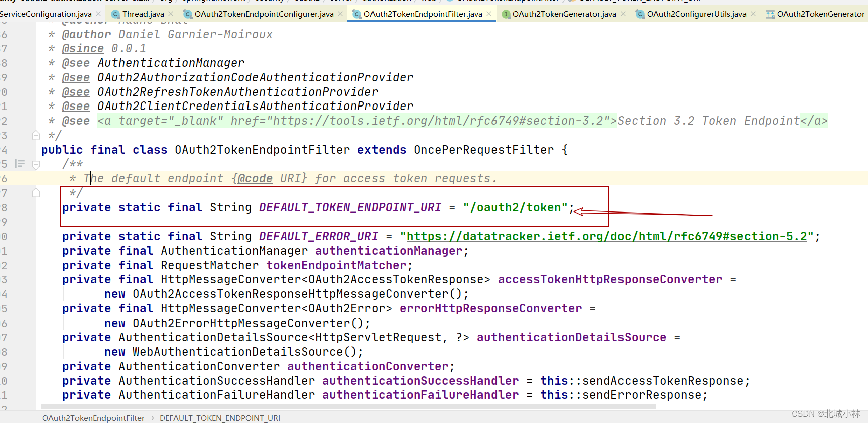Click the tokenEndpointMatcher field name
Image resolution: width=868 pixels, height=423 pixels.
point(336,266)
